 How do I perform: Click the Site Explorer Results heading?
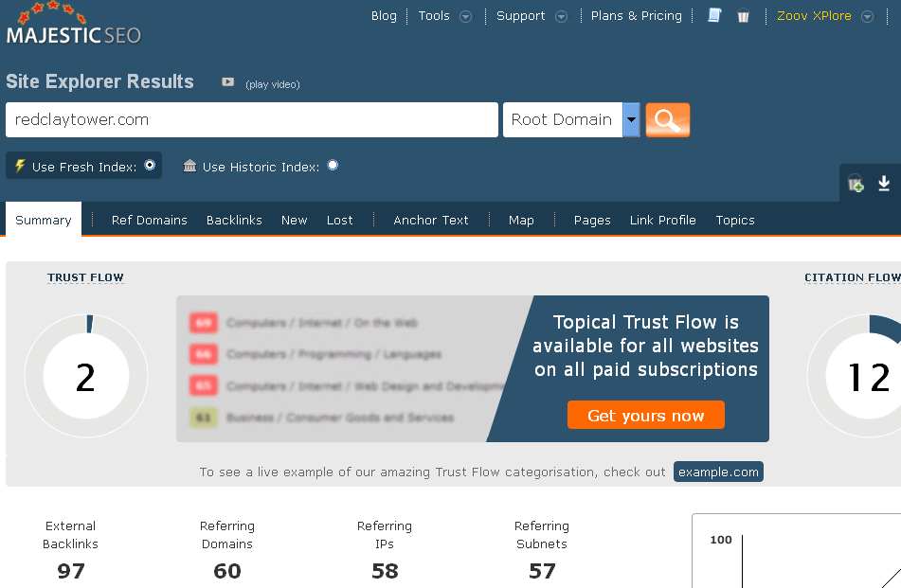(x=100, y=81)
